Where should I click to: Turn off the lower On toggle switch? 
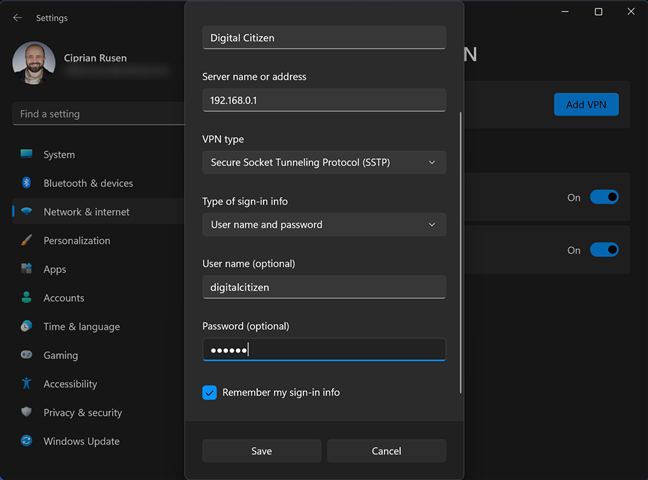coord(604,250)
